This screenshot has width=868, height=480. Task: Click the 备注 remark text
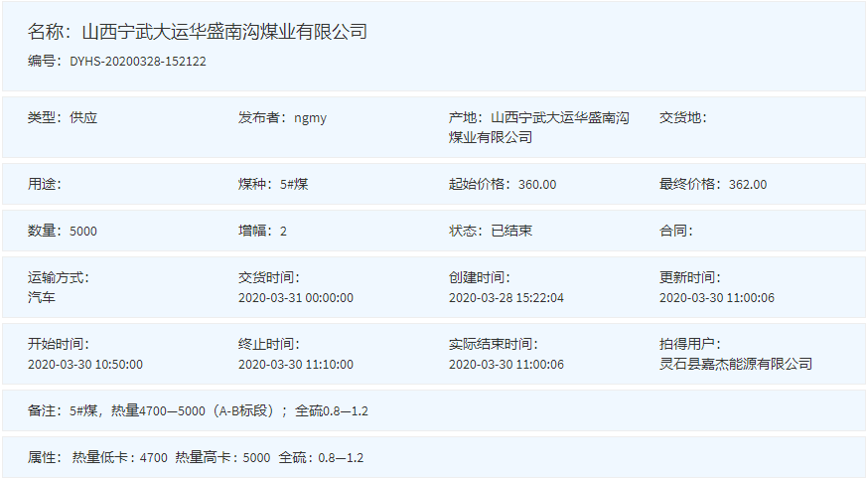(218, 410)
